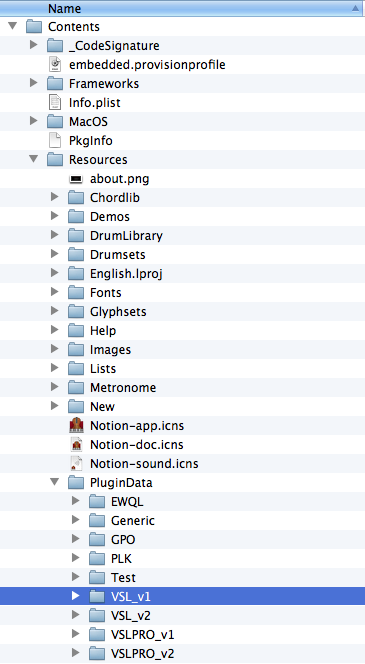Click the Demos folder icon

76,217
